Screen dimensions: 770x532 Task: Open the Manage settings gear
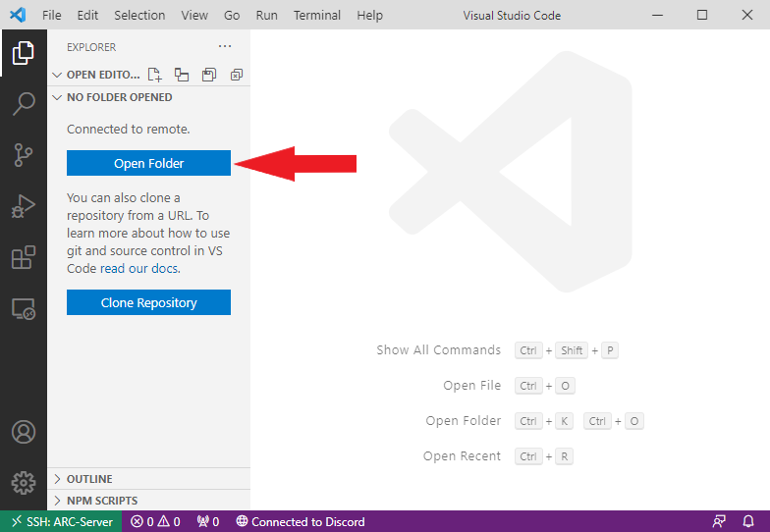[x=23, y=482]
